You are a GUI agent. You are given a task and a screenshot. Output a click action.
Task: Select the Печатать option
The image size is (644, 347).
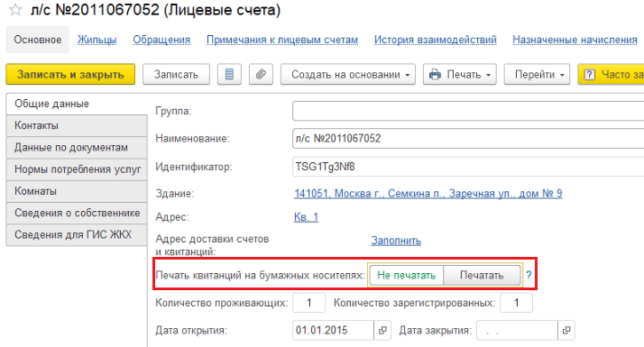(482, 275)
